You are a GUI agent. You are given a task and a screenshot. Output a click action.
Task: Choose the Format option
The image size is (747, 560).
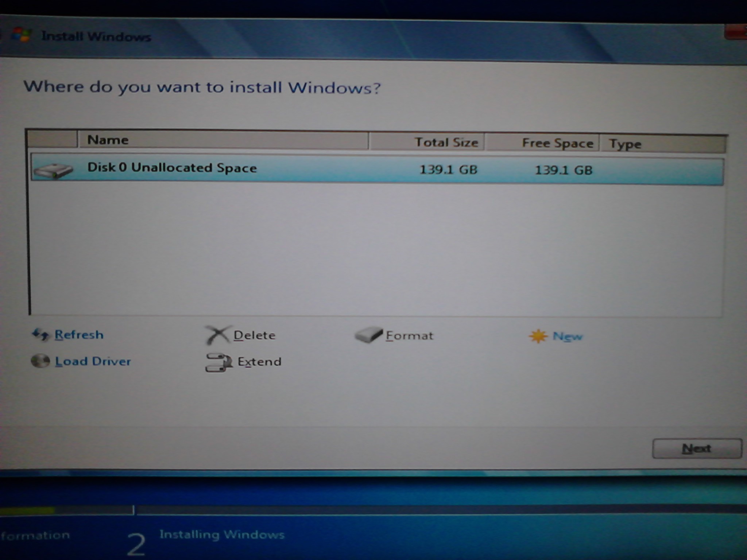click(410, 336)
